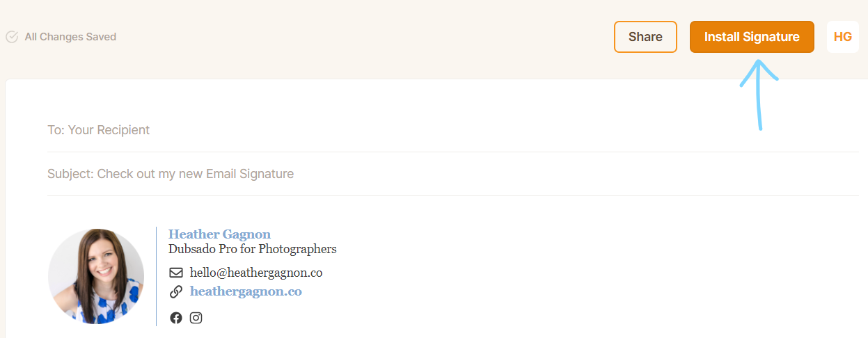868x338 pixels.
Task: Click the Dubsado Pro for Photographers title
Action: (x=252, y=249)
